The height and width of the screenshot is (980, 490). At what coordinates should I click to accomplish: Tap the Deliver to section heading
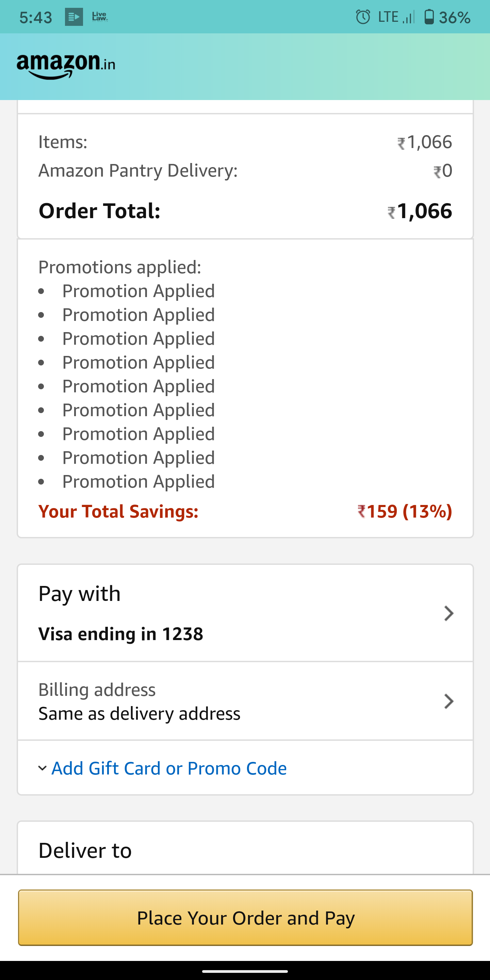(85, 850)
